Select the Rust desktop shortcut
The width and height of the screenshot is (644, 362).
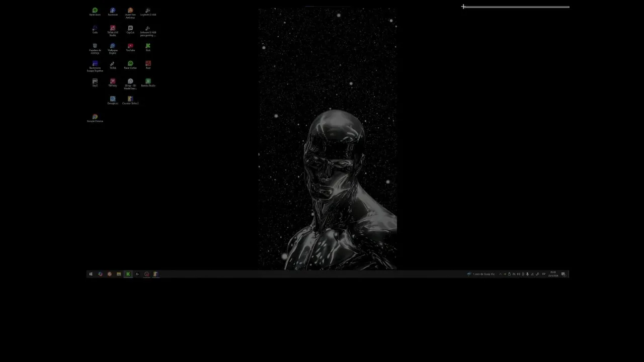click(x=148, y=65)
